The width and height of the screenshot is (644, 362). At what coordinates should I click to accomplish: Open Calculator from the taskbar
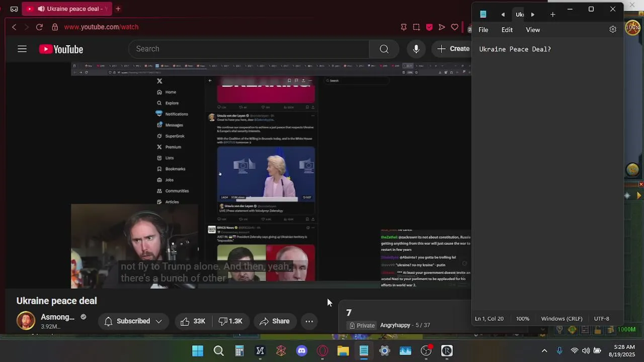pos(239,351)
